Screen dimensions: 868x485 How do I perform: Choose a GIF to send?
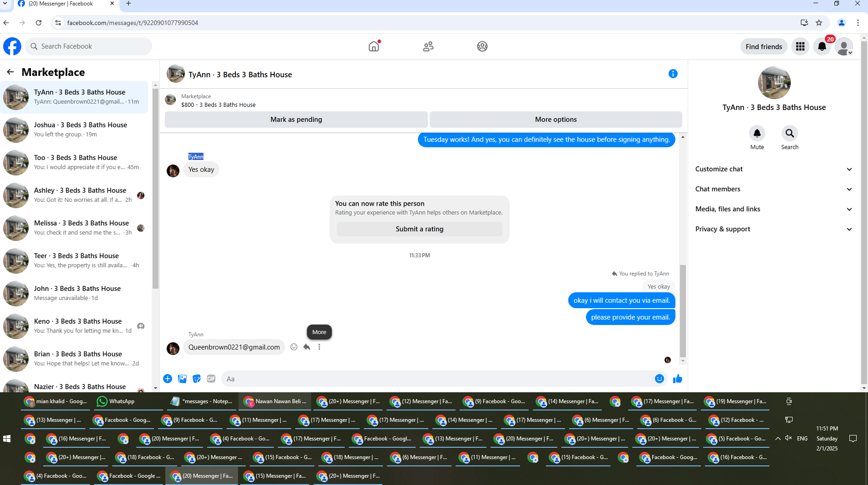211,379
